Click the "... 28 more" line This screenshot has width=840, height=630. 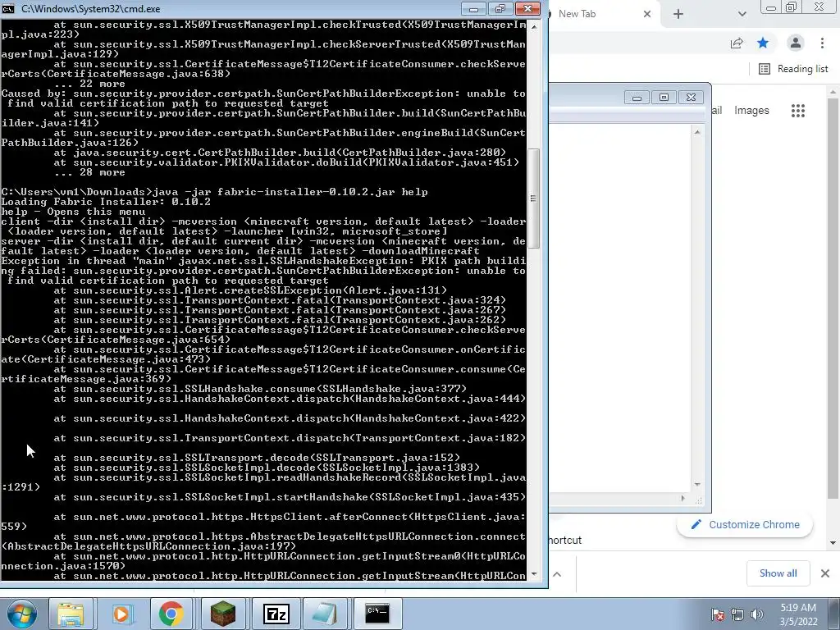89,172
